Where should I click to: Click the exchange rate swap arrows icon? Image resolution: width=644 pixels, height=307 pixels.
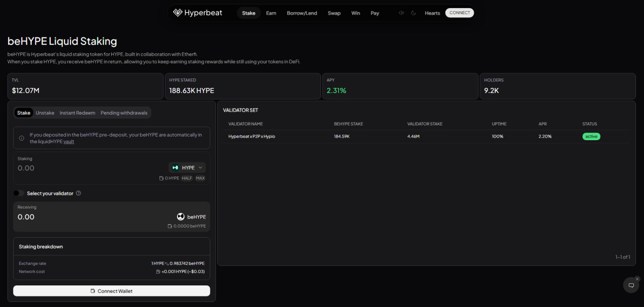(167, 264)
